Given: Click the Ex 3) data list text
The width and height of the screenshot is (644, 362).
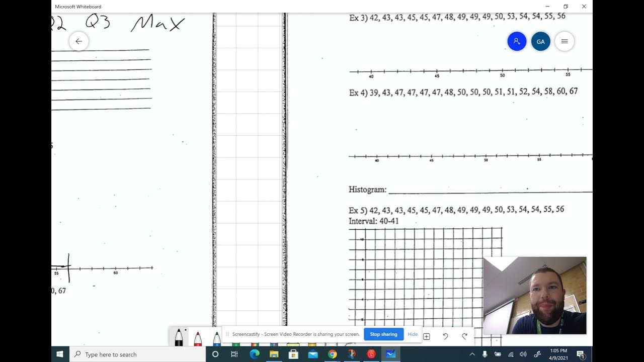Looking at the screenshot, I should coord(457,17).
